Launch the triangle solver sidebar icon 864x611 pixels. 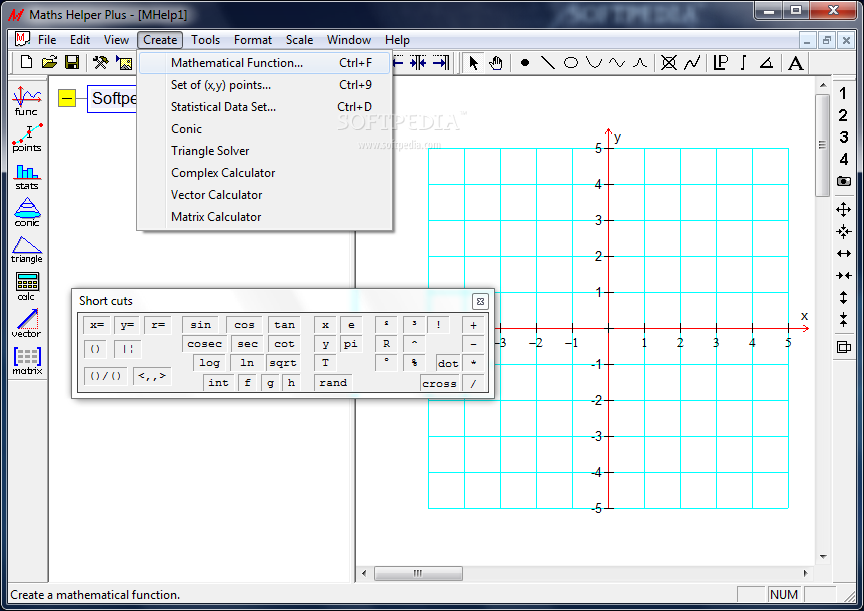pyautogui.click(x=26, y=250)
